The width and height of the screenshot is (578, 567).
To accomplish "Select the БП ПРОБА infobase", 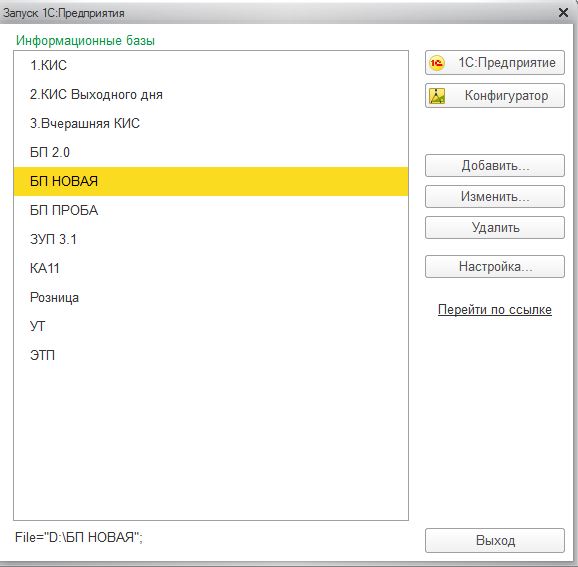I will (x=211, y=211).
